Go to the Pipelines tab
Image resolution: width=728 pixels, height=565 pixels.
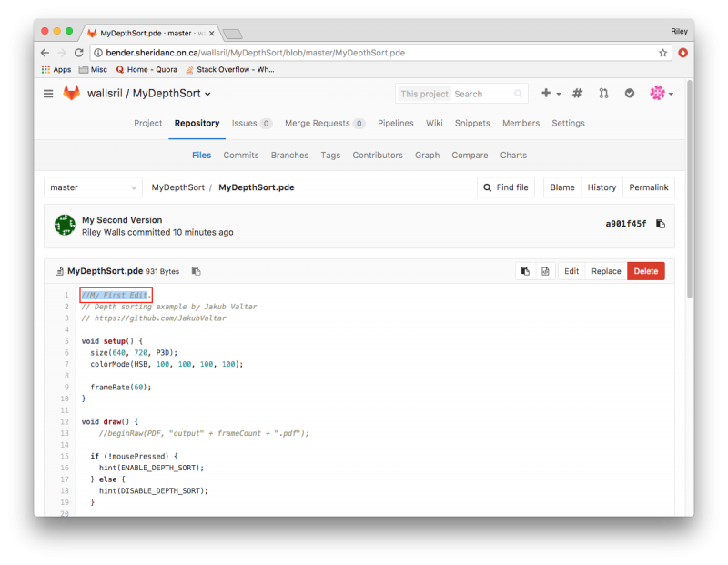tap(396, 124)
